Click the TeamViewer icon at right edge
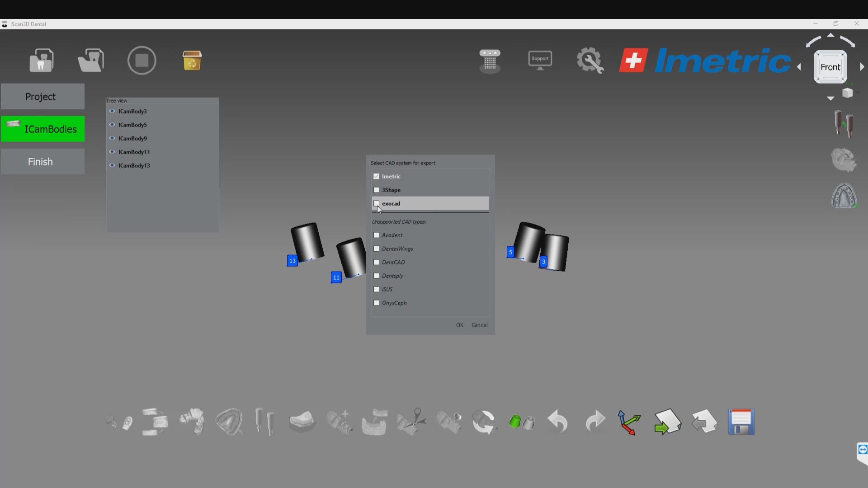This screenshot has height=488, width=868. tap(862, 449)
